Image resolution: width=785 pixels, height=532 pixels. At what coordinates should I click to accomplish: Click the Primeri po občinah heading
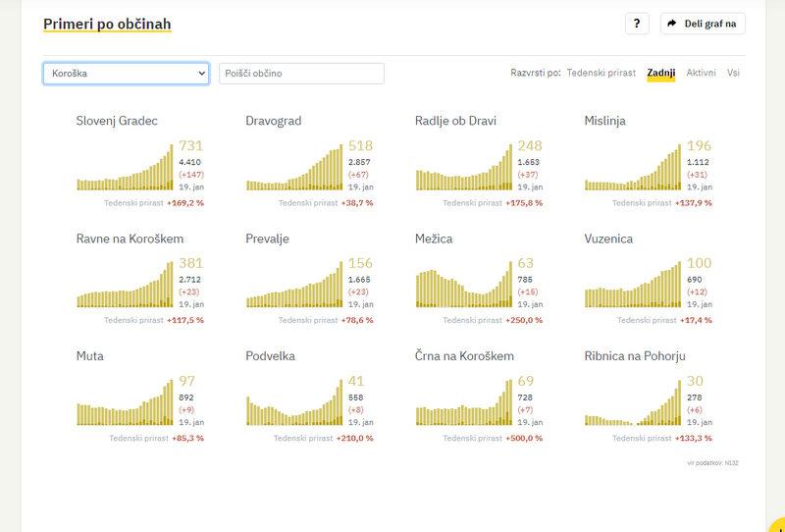[107, 23]
